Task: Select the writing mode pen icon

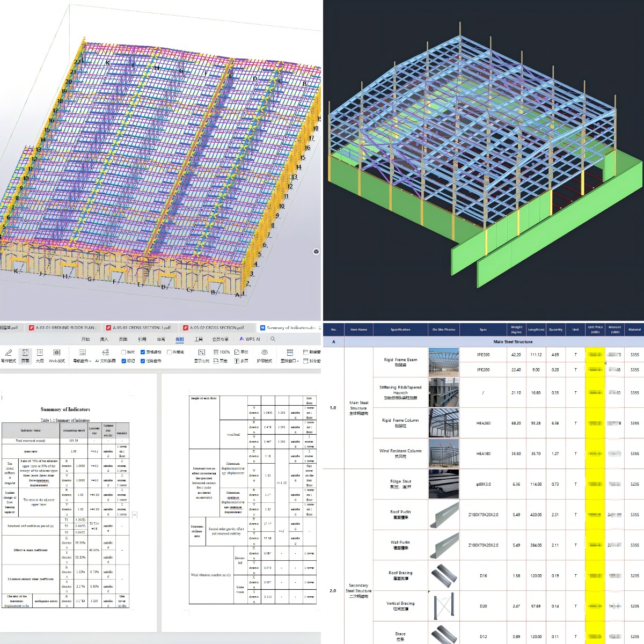Action: click(9, 353)
